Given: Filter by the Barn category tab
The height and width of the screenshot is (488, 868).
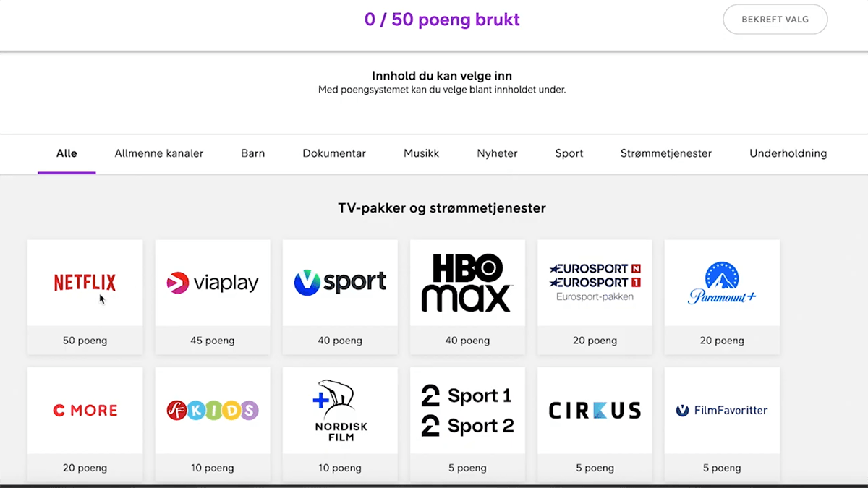Looking at the screenshot, I should tap(253, 153).
